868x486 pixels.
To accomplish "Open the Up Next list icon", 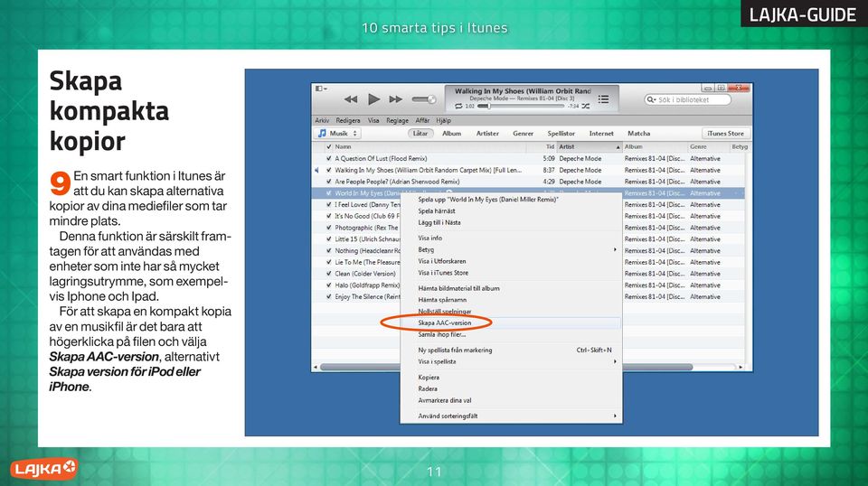I will [x=603, y=99].
